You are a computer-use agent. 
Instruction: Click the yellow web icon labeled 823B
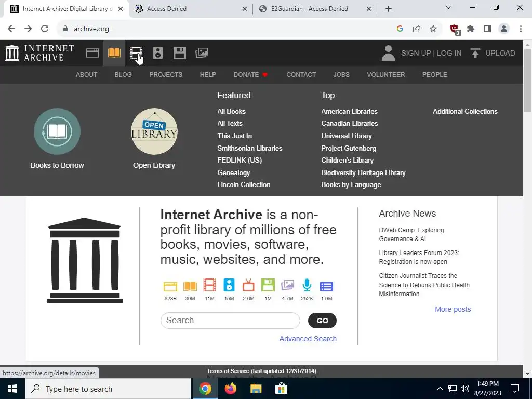click(x=170, y=286)
